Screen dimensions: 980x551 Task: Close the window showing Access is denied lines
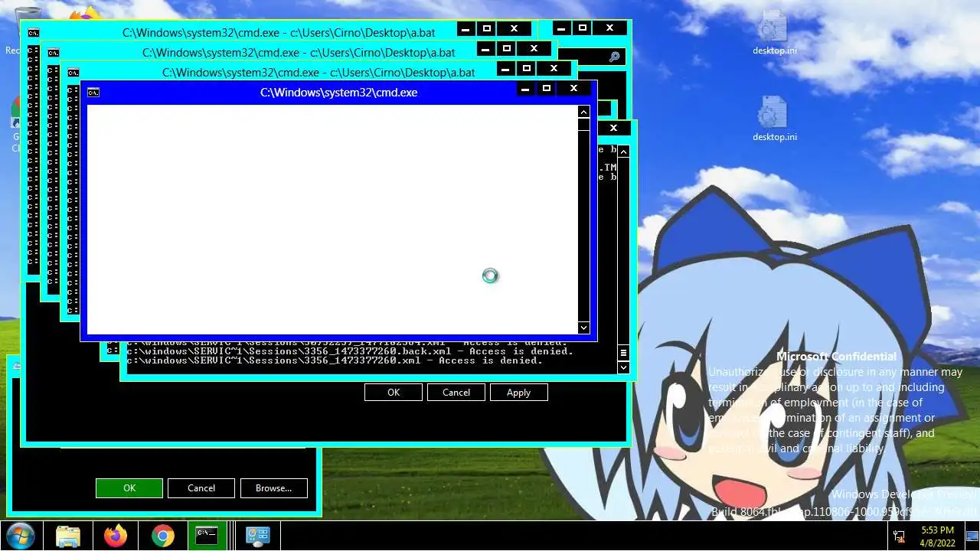pos(613,128)
